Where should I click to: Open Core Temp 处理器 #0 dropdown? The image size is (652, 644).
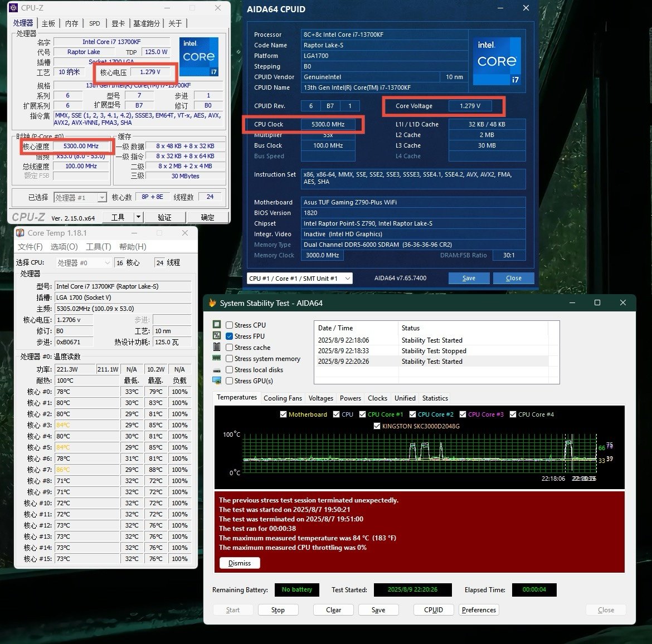click(83, 263)
